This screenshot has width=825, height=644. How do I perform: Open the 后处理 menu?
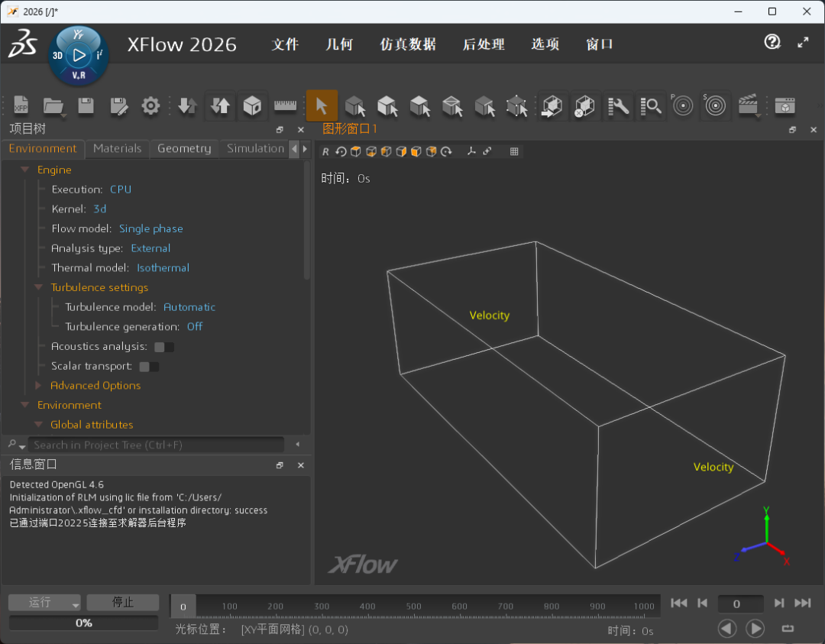click(484, 44)
